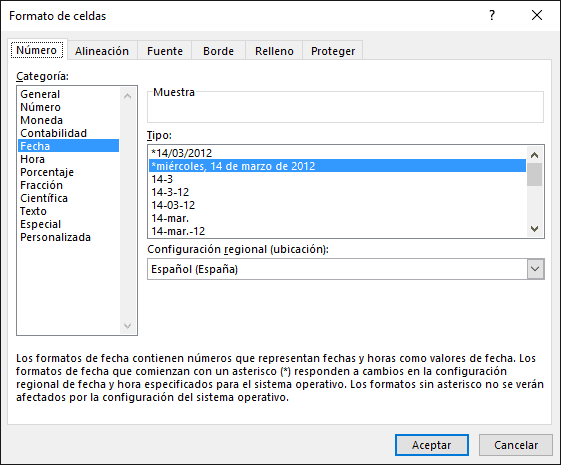Image resolution: width=561 pixels, height=465 pixels.
Task: Switch to the Alineación tab
Action: click(x=102, y=51)
